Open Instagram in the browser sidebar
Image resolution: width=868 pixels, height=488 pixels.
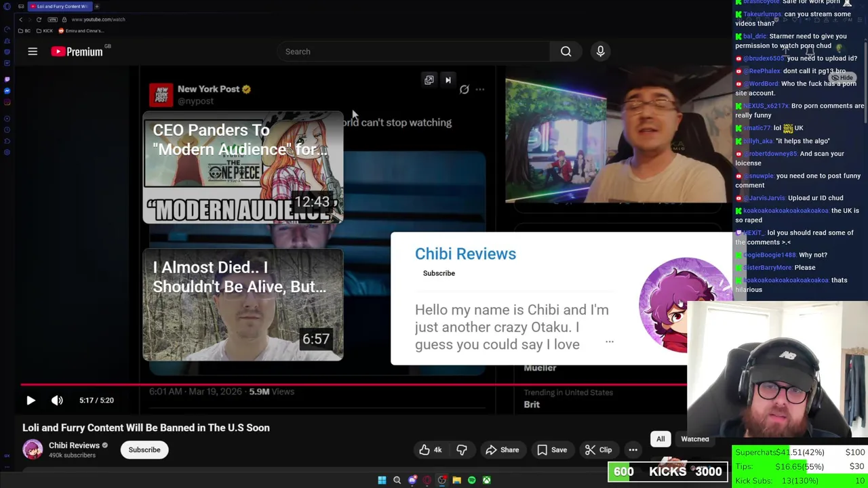7,103
